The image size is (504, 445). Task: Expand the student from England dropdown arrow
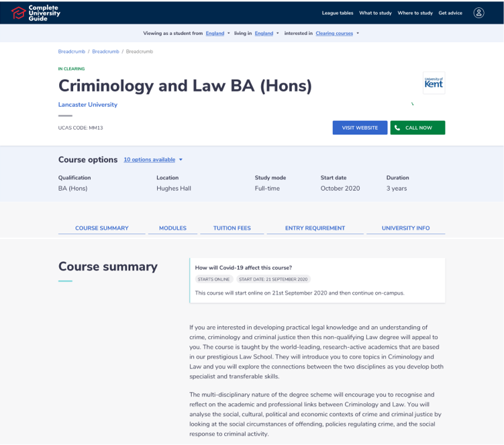pos(229,33)
